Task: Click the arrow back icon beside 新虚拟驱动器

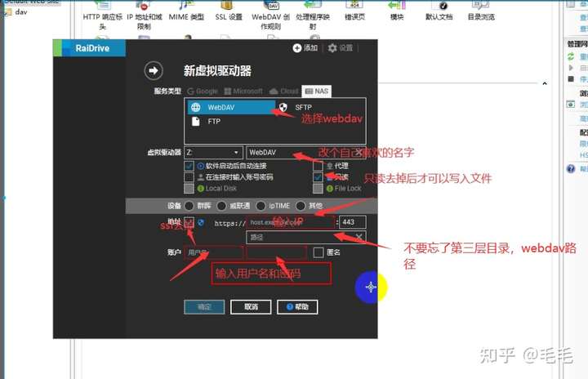Action: click(154, 70)
